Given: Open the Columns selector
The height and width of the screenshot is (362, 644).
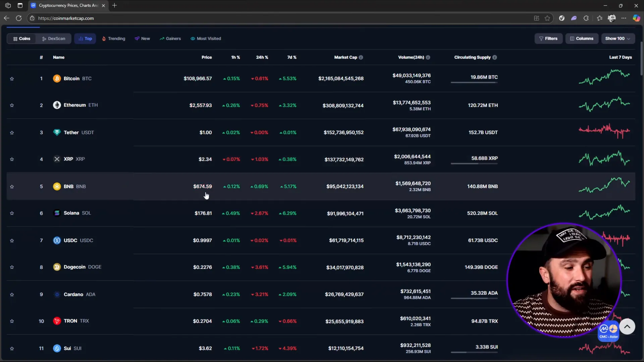Looking at the screenshot, I should 582,39.
